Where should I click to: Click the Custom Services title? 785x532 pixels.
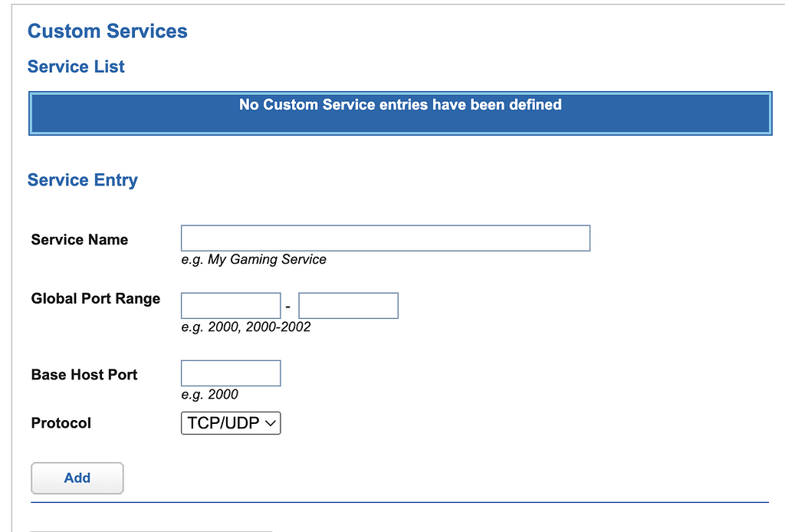tap(107, 31)
